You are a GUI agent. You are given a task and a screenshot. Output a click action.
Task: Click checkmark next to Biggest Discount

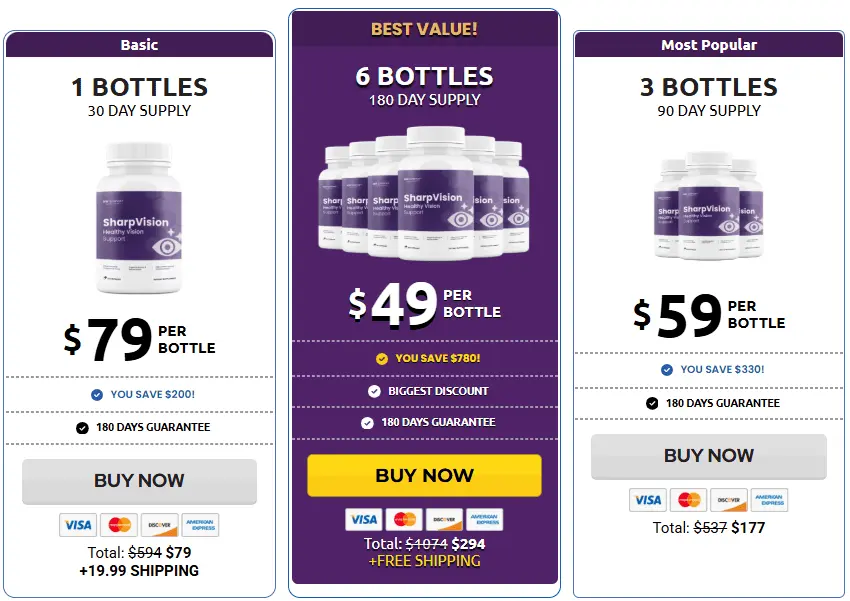coord(374,391)
